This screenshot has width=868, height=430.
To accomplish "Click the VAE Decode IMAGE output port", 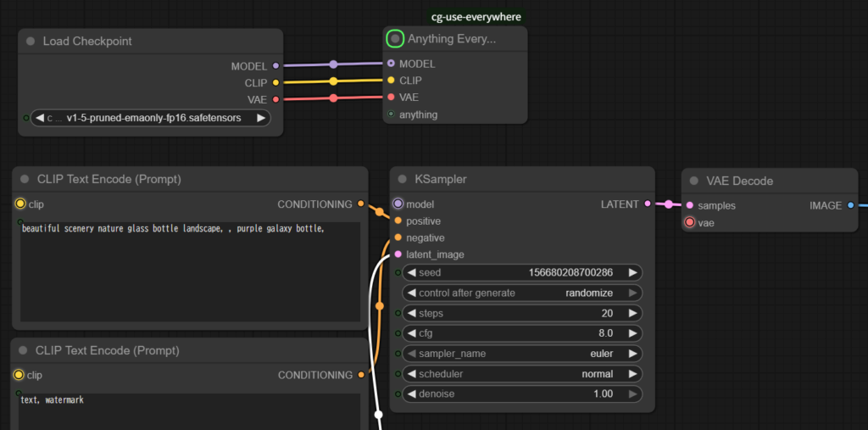I will point(851,204).
